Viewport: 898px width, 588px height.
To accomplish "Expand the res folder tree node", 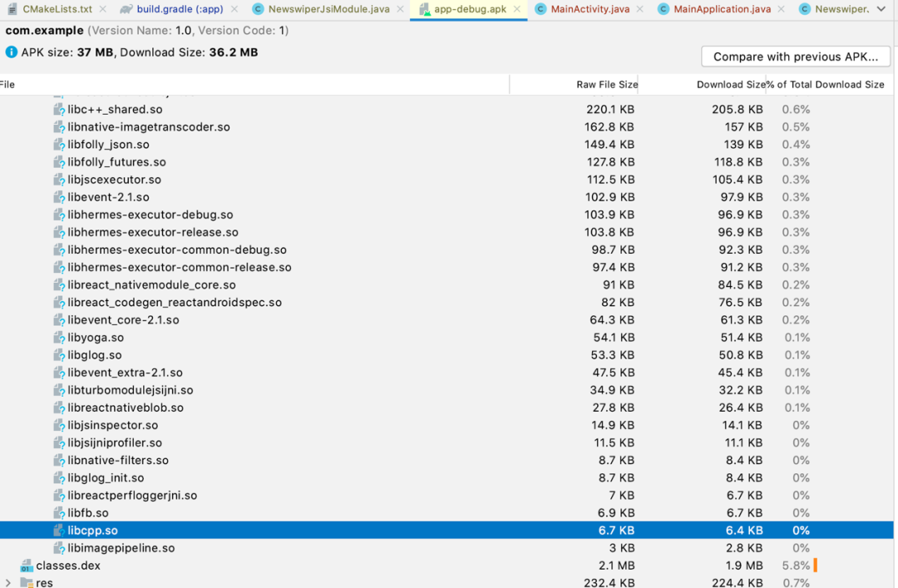I will [8, 583].
